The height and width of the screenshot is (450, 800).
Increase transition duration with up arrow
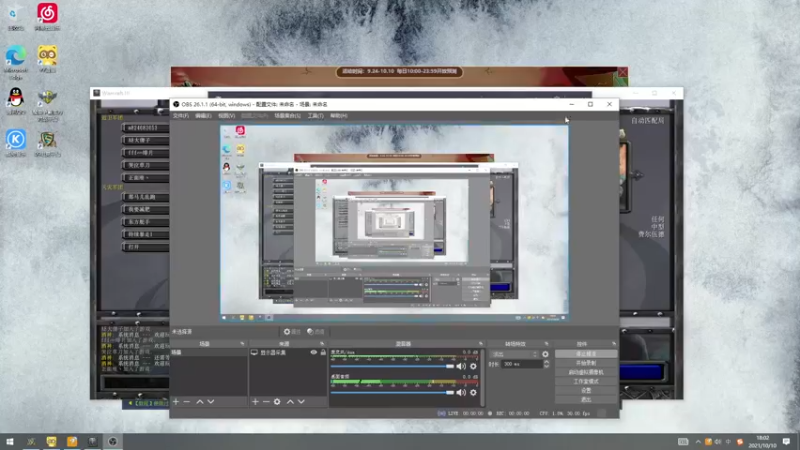tap(546, 362)
